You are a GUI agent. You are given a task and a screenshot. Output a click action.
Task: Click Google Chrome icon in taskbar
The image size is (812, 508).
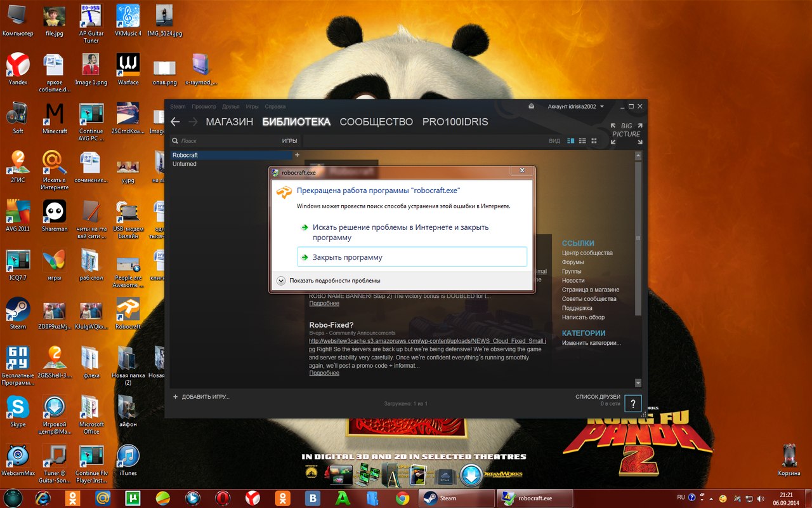402,498
